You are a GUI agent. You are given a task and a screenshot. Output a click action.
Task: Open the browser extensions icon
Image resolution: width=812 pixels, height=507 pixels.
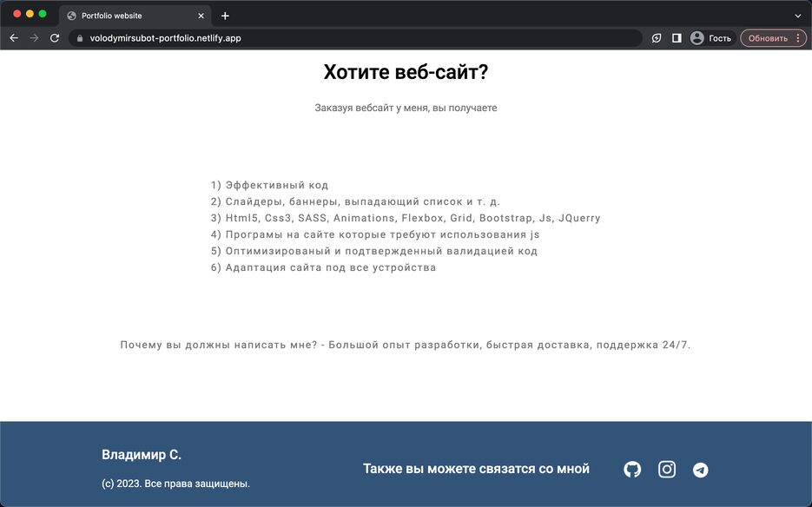pos(656,37)
